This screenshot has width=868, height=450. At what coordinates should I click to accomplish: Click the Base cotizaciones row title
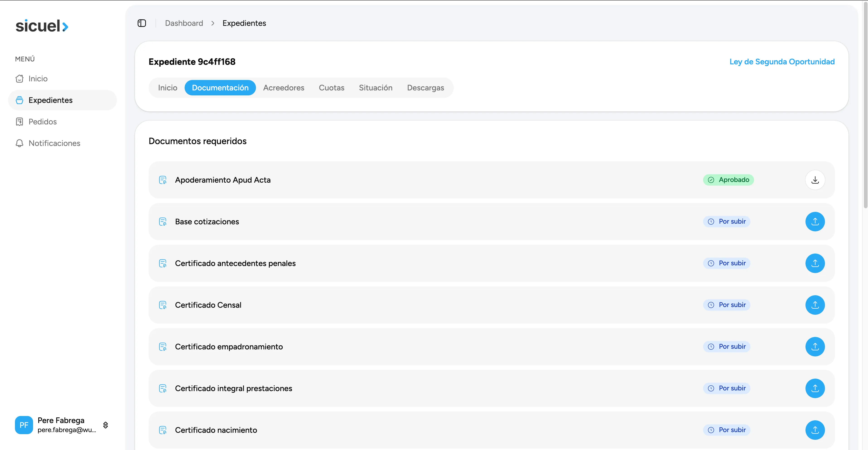(207, 222)
